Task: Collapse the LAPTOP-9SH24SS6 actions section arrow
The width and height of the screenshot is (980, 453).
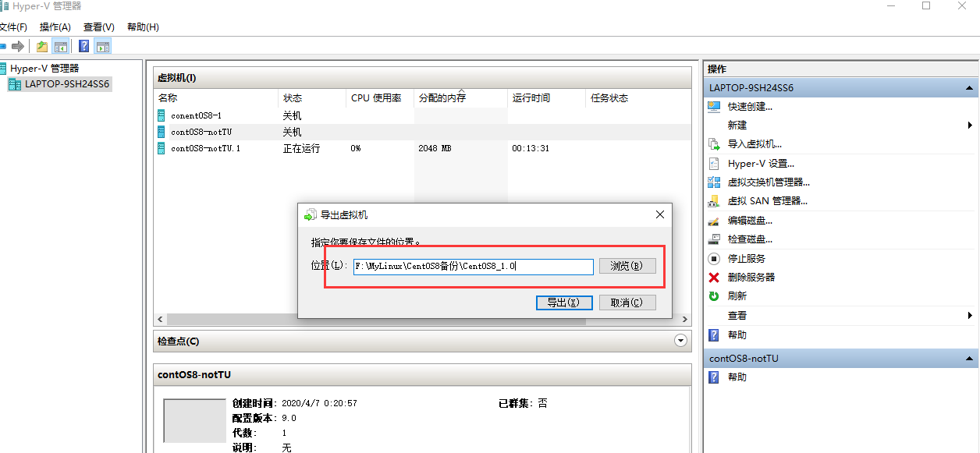Action: coord(969,88)
